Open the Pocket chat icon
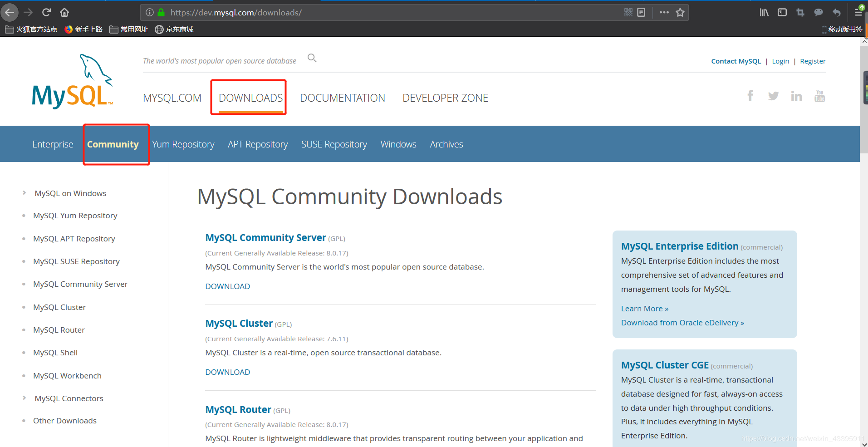Viewport: 868px width, 447px height. [818, 12]
